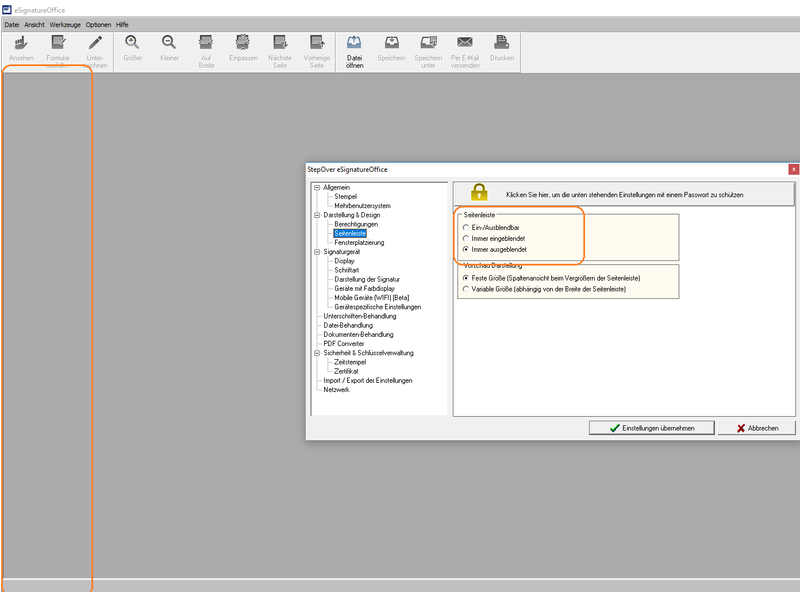Click the Unterzeichnen pen icon
The image size is (800, 592).
click(95, 43)
